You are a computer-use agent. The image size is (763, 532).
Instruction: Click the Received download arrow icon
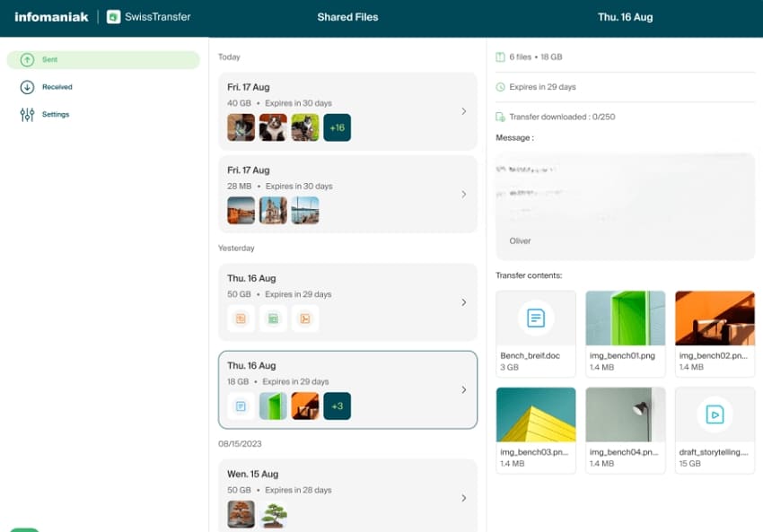point(27,87)
